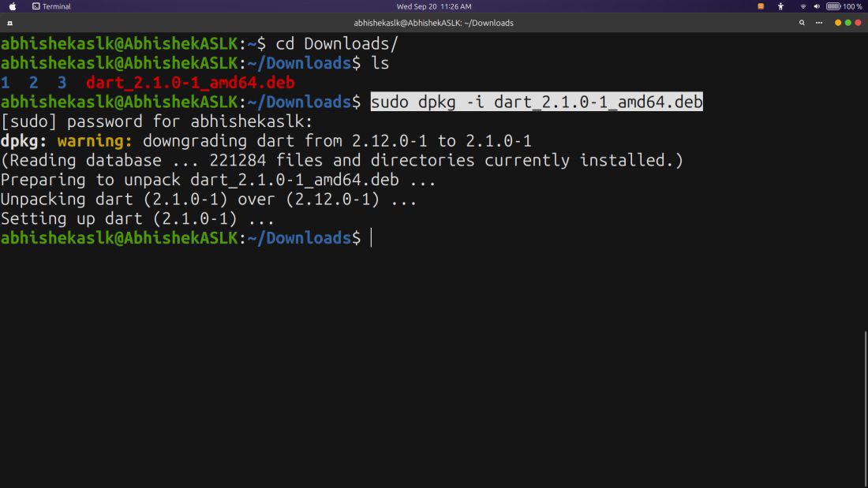Viewport: 868px width, 488px height.
Task: Click the window title abhishekaslk@AbhishekASLK: ~/Downloads
Action: pos(433,23)
